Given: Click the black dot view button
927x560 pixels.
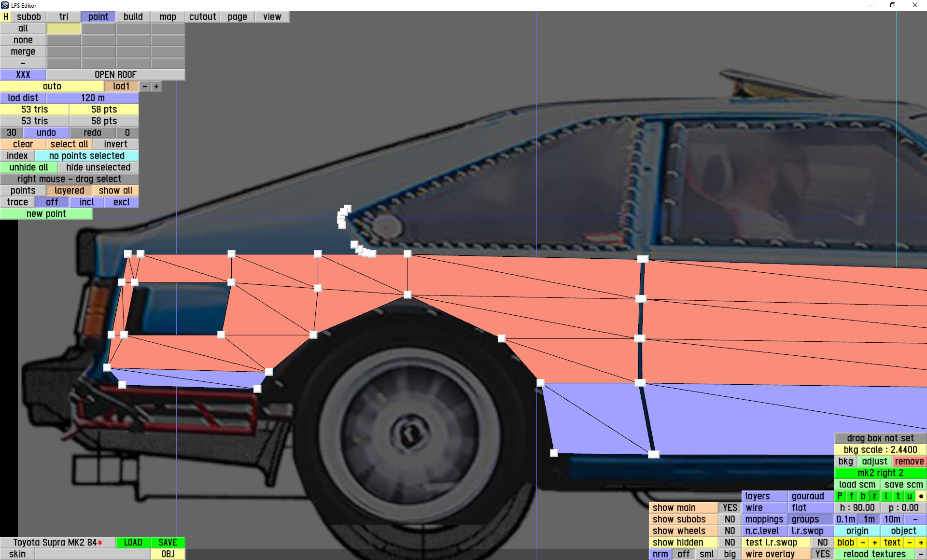Looking at the screenshot, I should (x=921, y=496).
